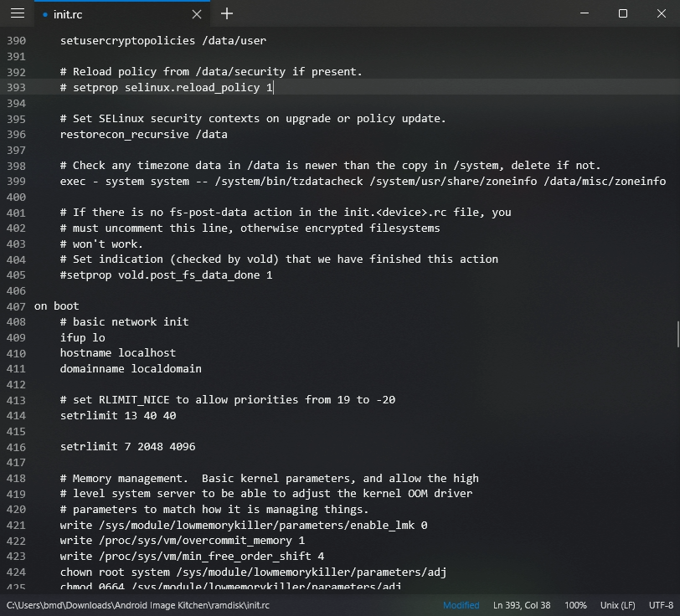Open the hamburger menu
The width and height of the screenshot is (680, 616).
tap(18, 13)
